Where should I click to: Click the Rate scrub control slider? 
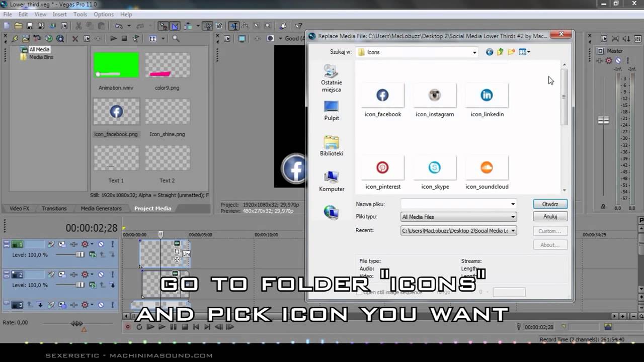click(76, 323)
